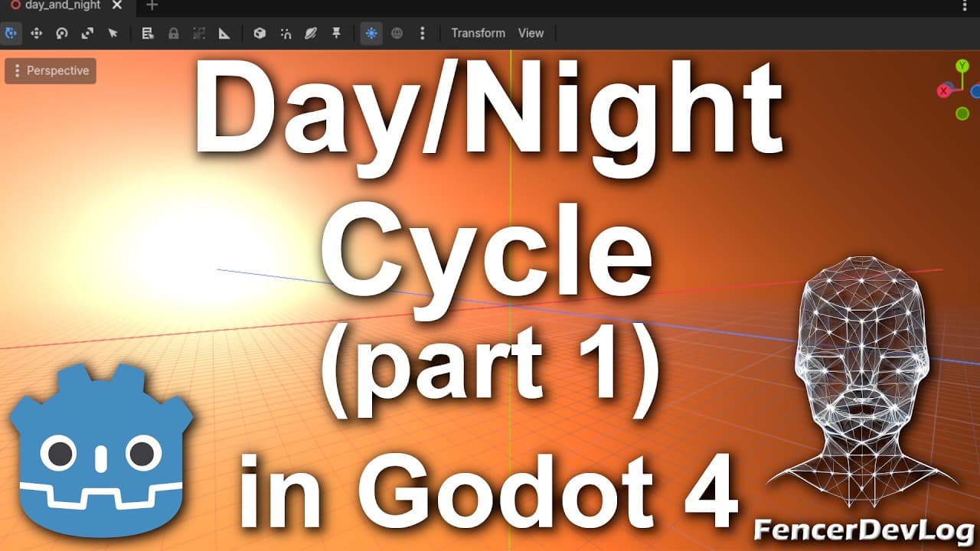Screen dimensions: 980x551
Task: Toggle the magnet snap icon
Action: tap(285, 34)
